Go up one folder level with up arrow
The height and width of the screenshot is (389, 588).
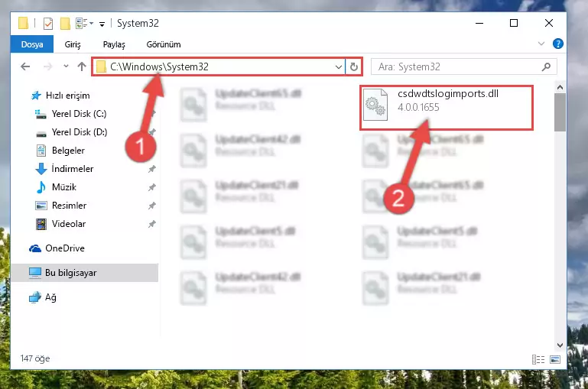[82, 66]
